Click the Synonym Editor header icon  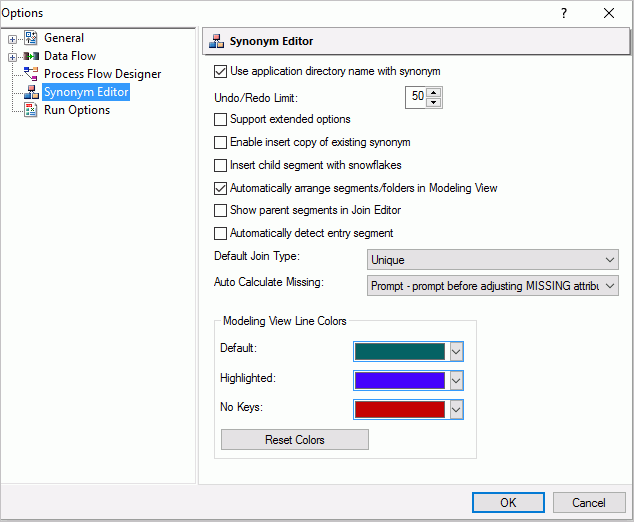point(217,41)
